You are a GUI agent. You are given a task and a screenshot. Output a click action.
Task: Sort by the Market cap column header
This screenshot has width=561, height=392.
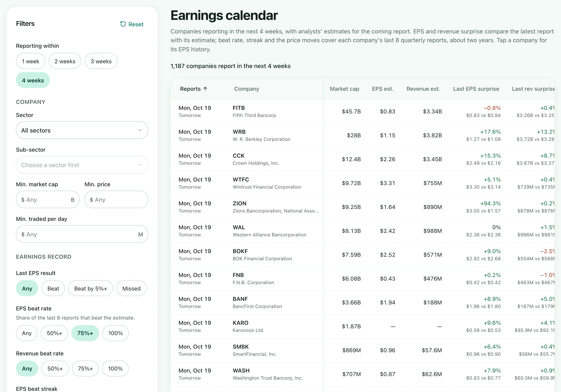click(344, 89)
